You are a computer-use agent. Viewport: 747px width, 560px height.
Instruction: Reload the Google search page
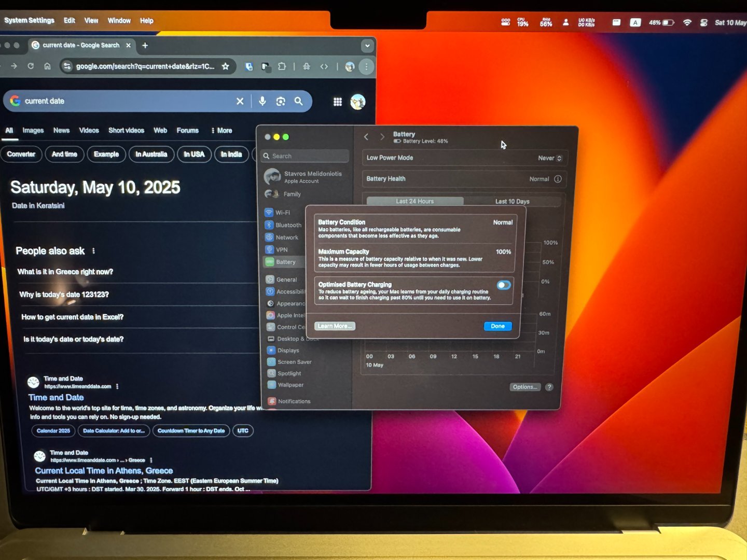(x=31, y=66)
